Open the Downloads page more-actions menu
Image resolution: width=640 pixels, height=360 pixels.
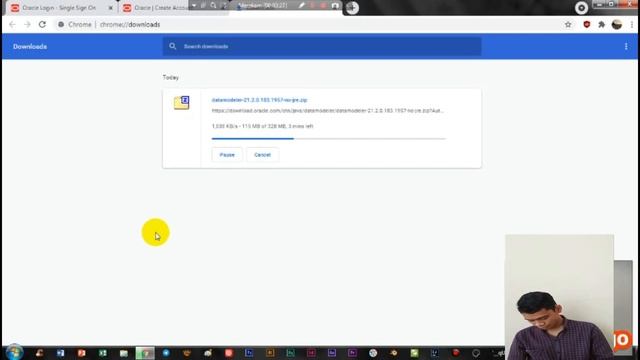(626, 47)
